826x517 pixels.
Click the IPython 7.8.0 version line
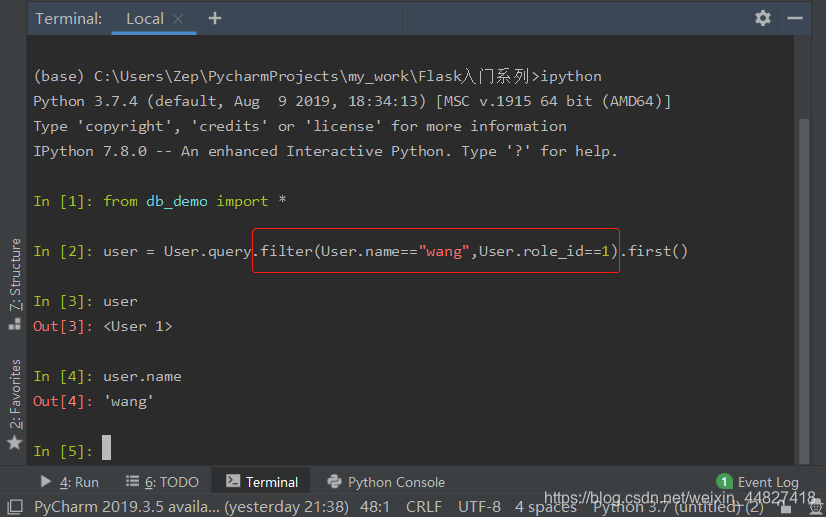[325, 151]
